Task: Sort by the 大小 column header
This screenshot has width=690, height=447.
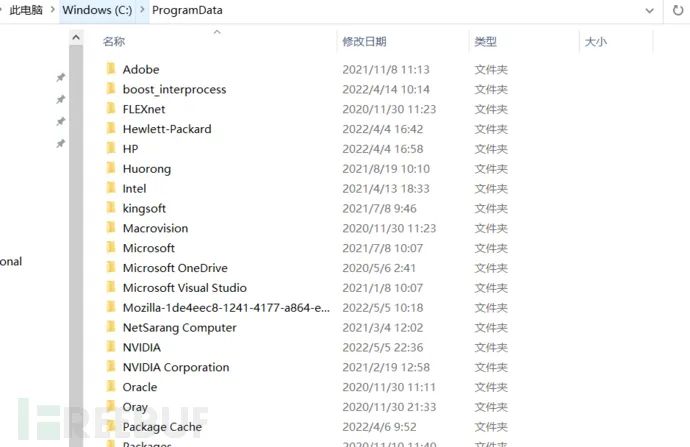Action: pos(596,42)
